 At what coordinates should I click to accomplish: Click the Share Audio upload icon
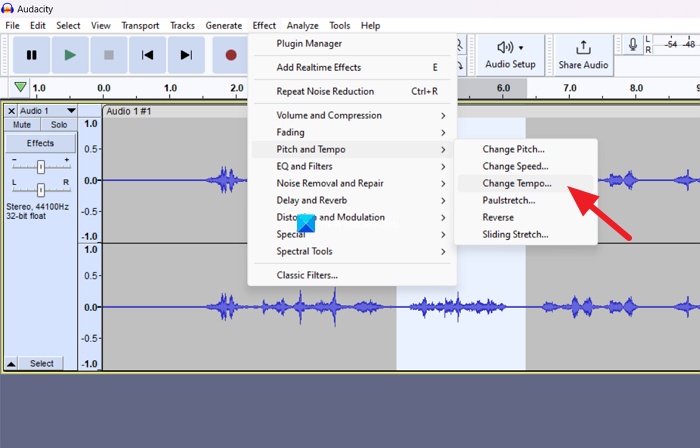click(x=583, y=47)
